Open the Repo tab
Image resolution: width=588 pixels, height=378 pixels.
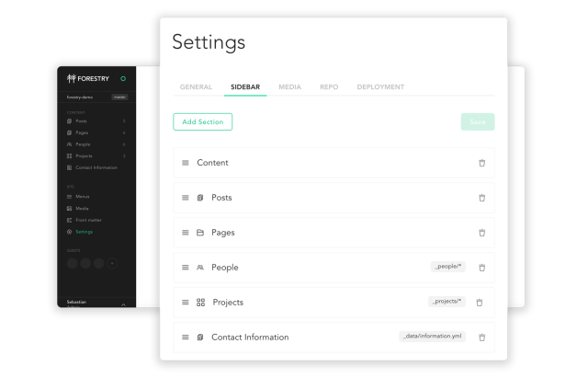(x=329, y=86)
